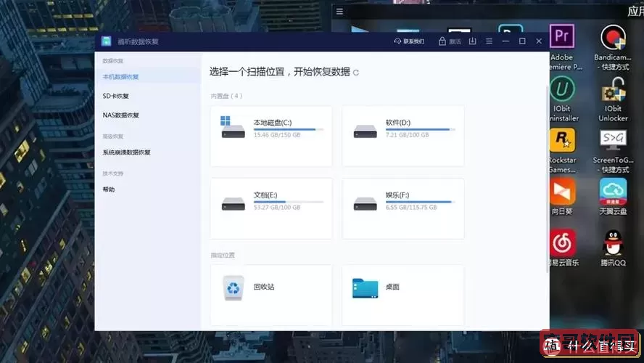Click the import/download icon in title bar
The image size is (644, 363).
click(x=473, y=41)
